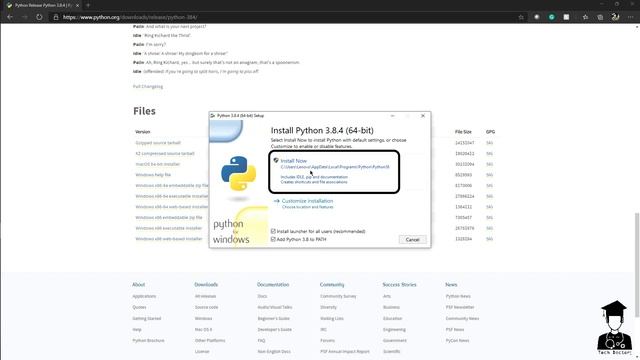Download Windows help file
640x360 pixels.
tap(153, 175)
